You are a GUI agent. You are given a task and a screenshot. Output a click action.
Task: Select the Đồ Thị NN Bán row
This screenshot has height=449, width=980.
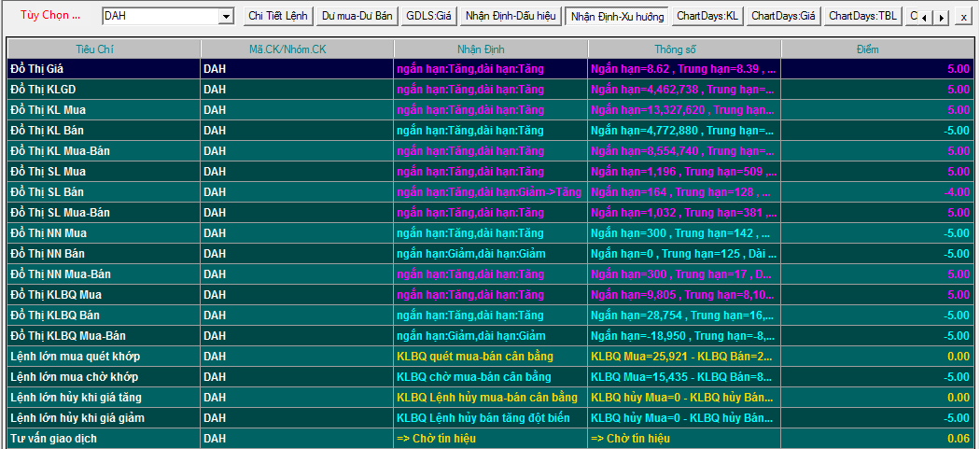[491, 254]
